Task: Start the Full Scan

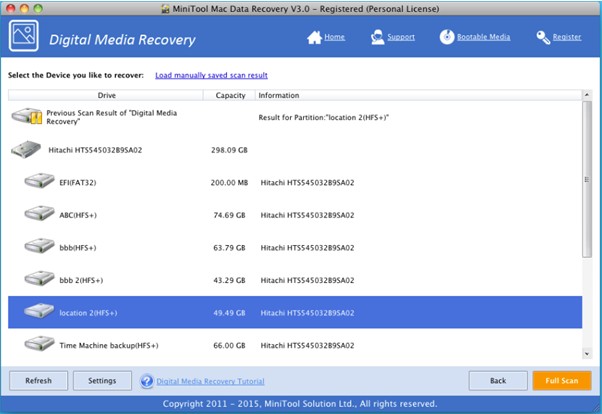Action: (x=562, y=381)
